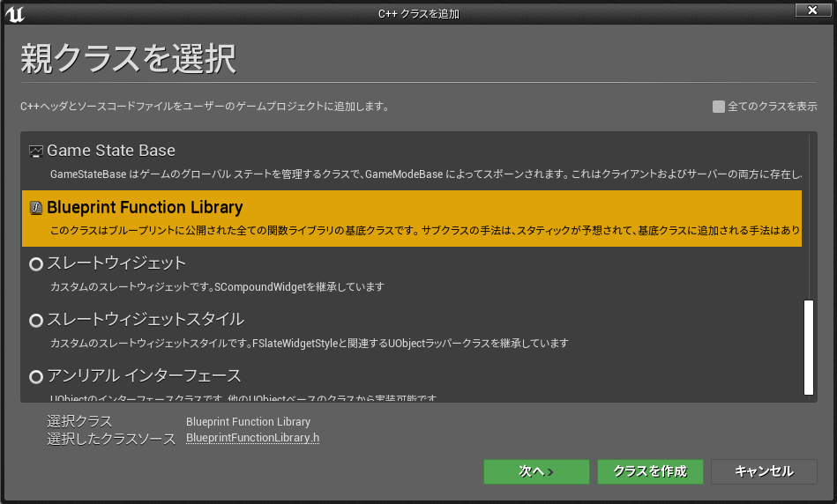Click the スレートウィジェットスタイル circle icon
Viewport: 837px width, 504px height.
36,321
